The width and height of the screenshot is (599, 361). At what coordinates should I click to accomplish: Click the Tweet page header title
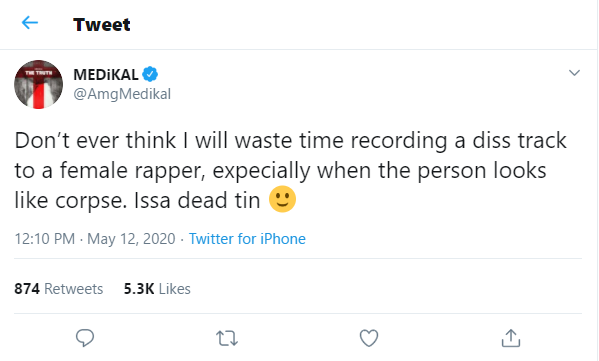click(102, 24)
